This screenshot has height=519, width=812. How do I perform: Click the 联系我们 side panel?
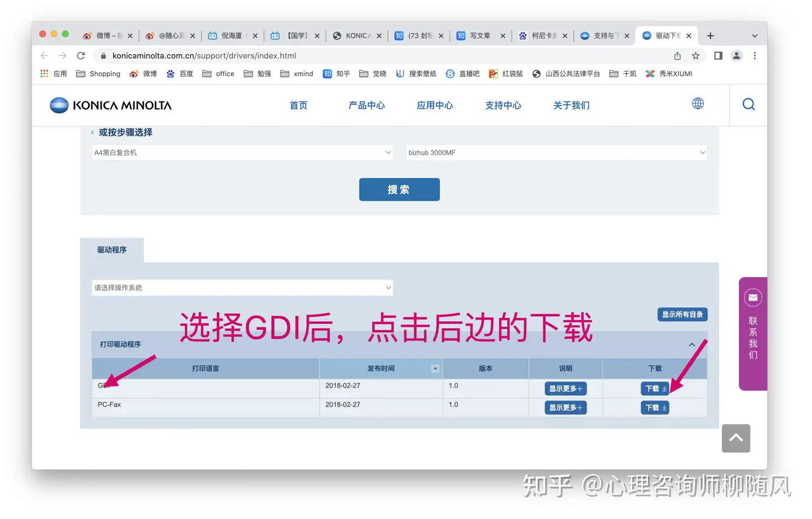(x=753, y=334)
